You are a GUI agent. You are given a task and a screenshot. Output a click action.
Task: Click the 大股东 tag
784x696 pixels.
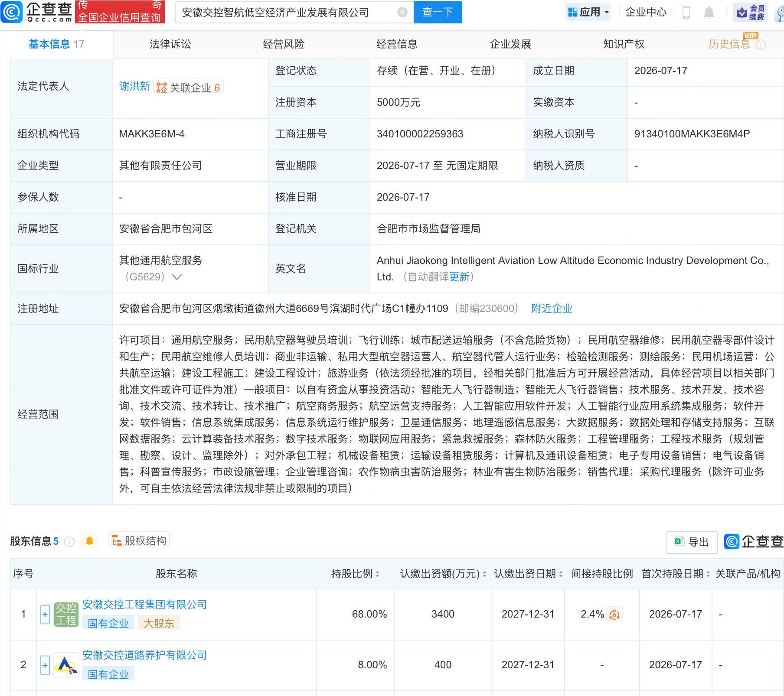(x=159, y=624)
